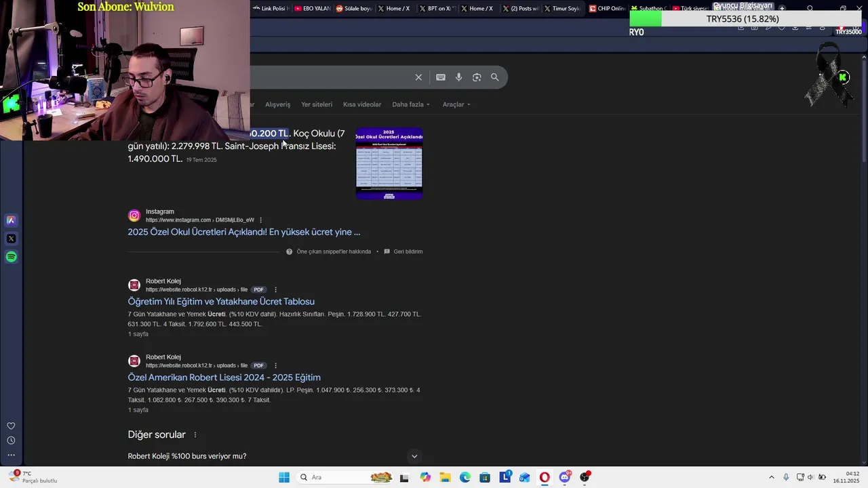Viewport: 868px width, 488px height.
Task: Open 'Öğretim Yılı Eğitim ve Yatakhane Ücret Tablosu' link
Action: tap(221, 302)
